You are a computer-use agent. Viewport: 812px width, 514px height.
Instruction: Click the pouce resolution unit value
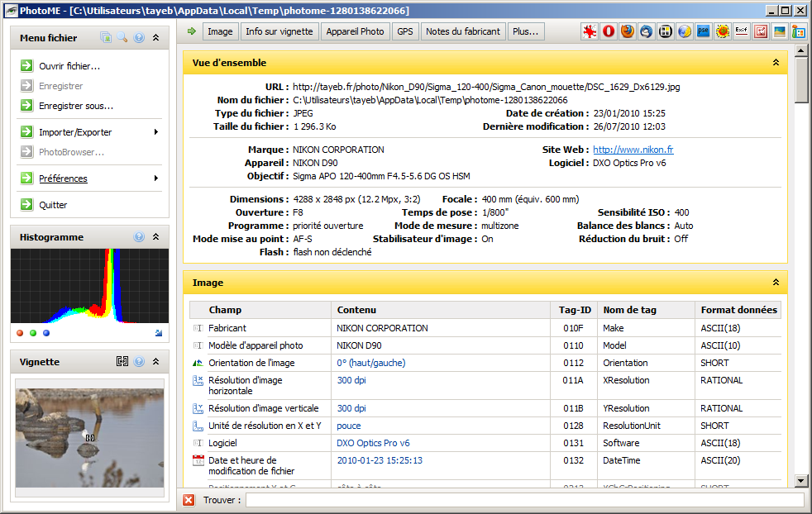[348, 426]
